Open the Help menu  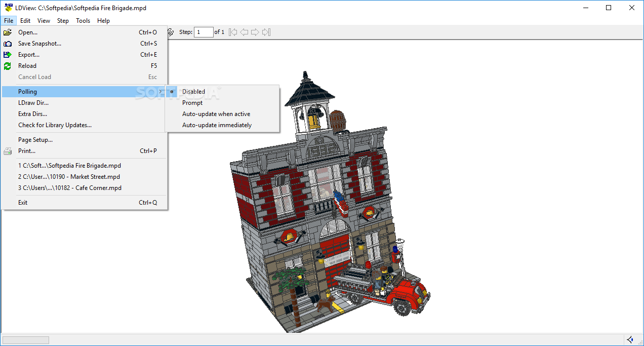(x=103, y=21)
